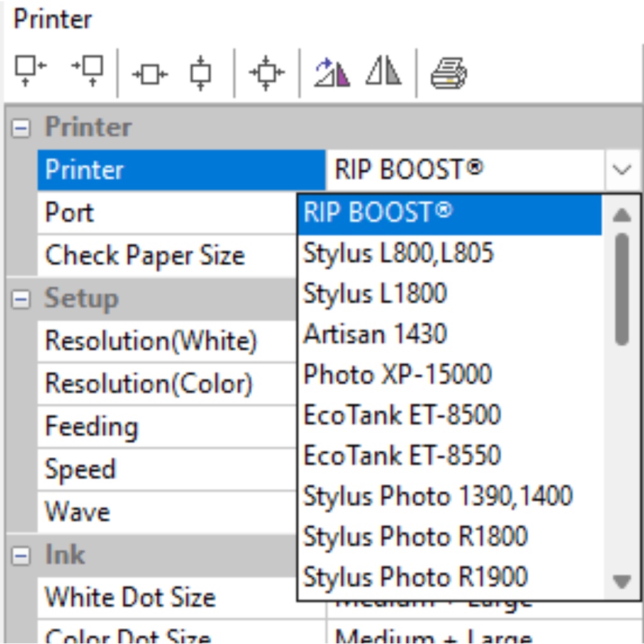Viewport: 644px width, 644px height.
Task: Click the printer icon in toolbar
Action: tap(448, 72)
